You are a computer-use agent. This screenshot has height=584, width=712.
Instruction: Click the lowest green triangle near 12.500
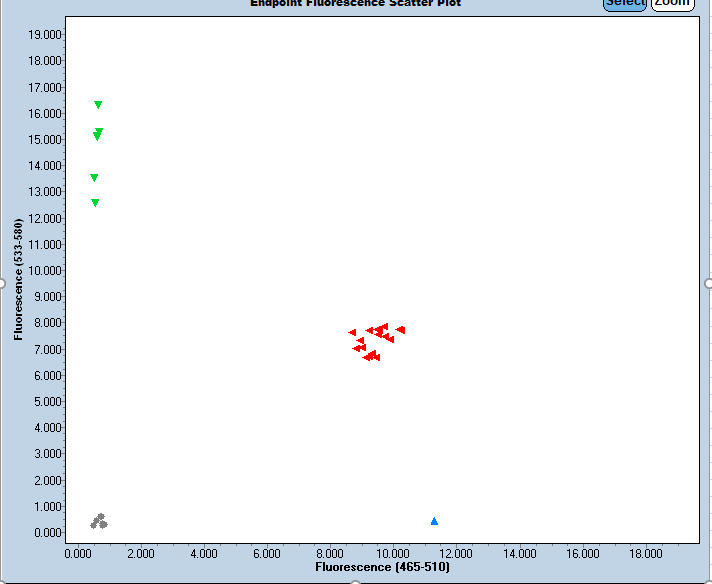pos(95,203)
